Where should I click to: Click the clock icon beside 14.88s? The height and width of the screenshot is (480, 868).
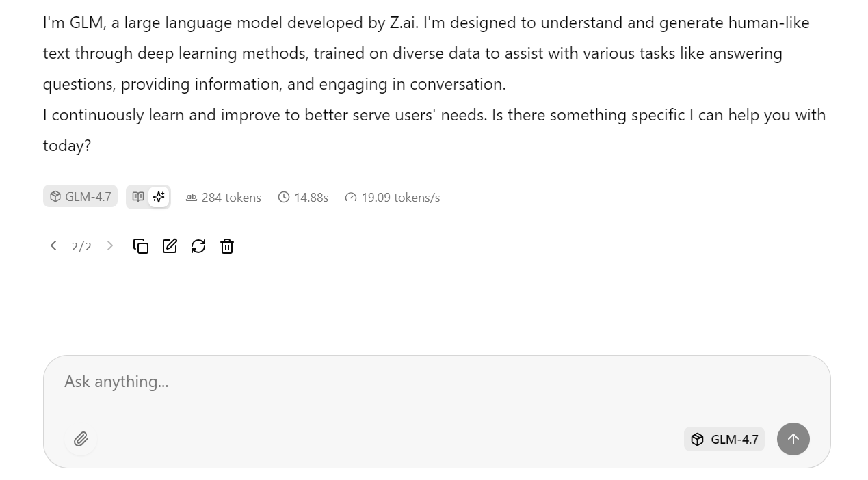coord(284,198)
